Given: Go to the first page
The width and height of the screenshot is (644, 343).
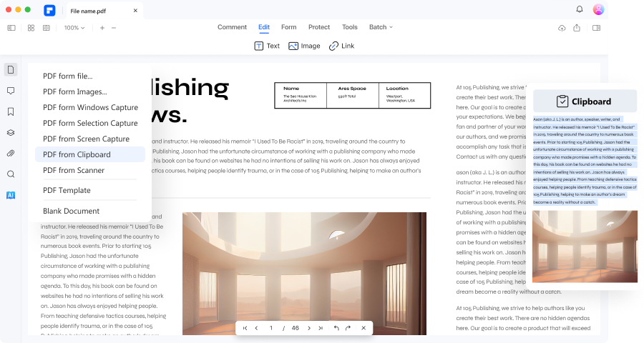Looking at the screenshot, I should pyautogui.click(x=245, y=328).
